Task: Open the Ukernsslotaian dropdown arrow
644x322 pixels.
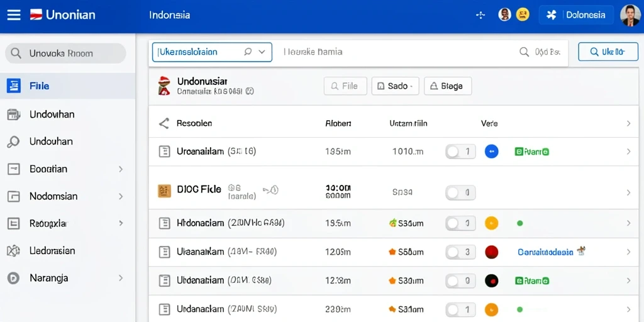Action: [262, 52]
